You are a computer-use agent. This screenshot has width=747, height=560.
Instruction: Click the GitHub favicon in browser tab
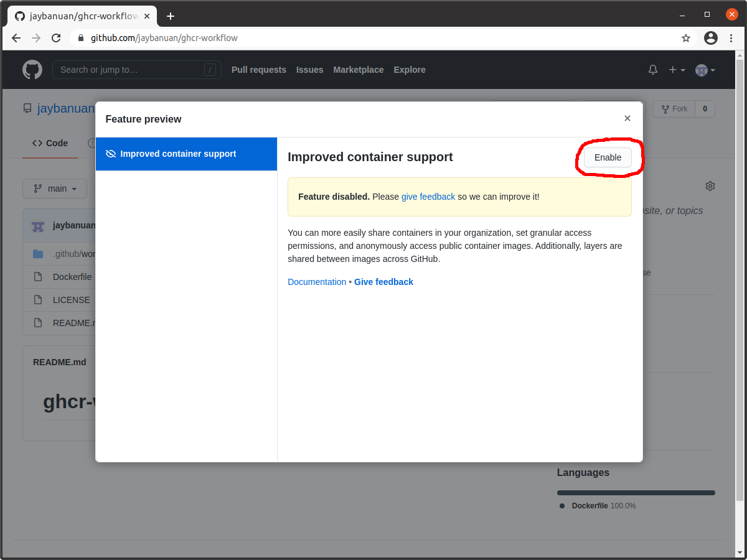(x=20, y=16)
